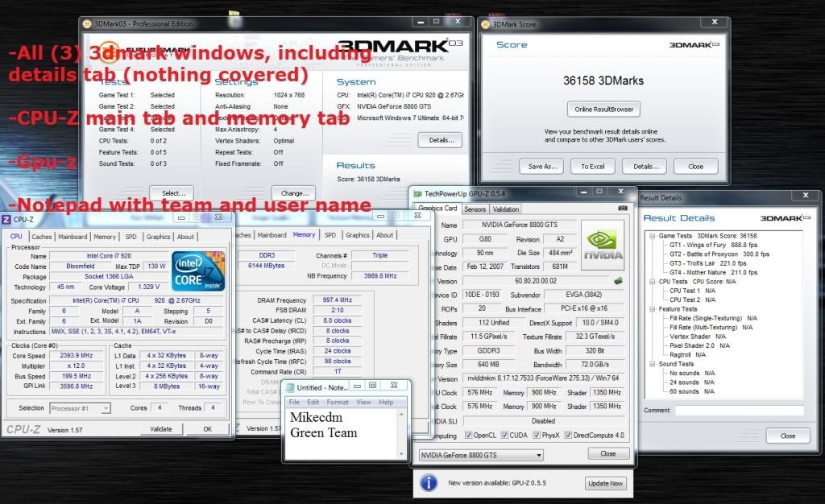Click the 3DMark03 Professional Edition title bar icon
825x504 pixels.
(x=87, y=23)
